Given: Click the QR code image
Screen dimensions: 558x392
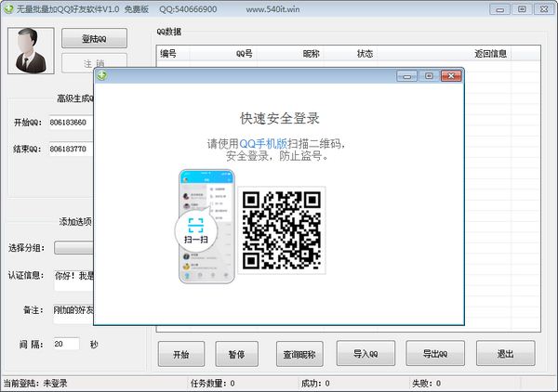Looking at the screenshot, I should tap(281, 229).
